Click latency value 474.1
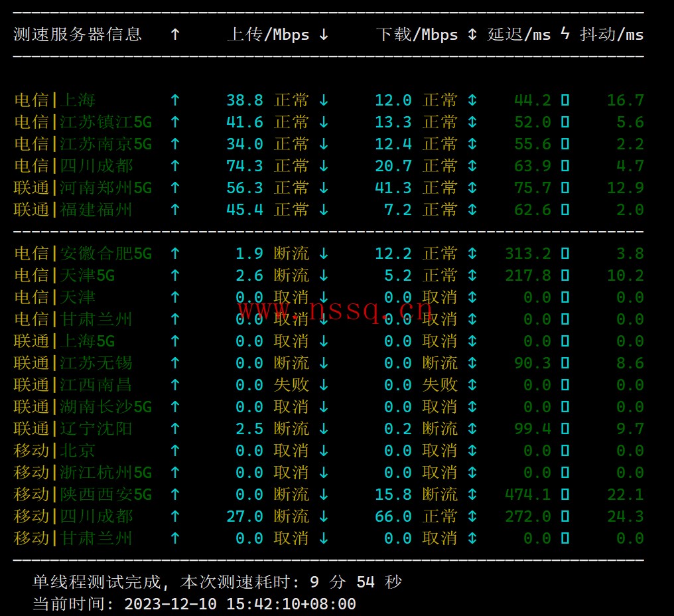This screenshot has width=674, height=616. (x=528, y=495)
